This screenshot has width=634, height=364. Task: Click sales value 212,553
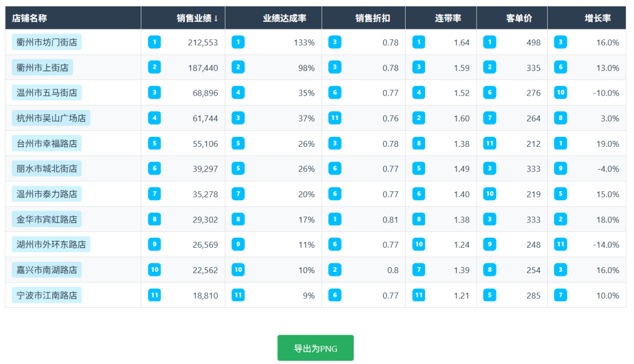[x=203, y=42]
